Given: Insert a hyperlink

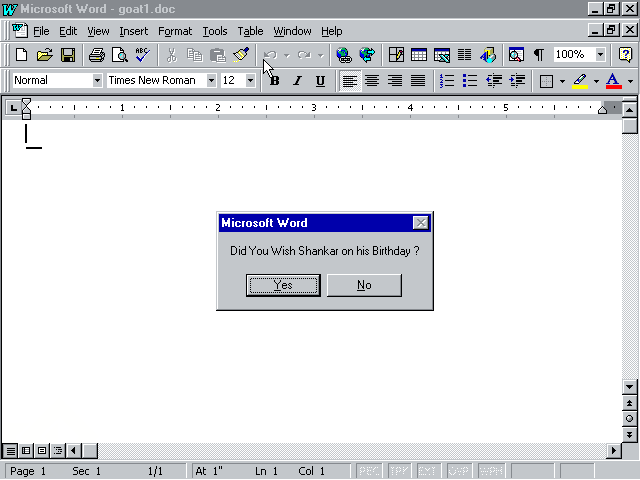Looking at the screenshot, I should pos(344,55).
